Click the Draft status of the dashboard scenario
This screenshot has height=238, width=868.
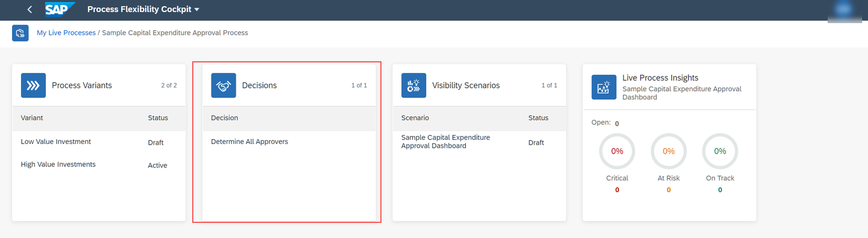click(536, 143)
